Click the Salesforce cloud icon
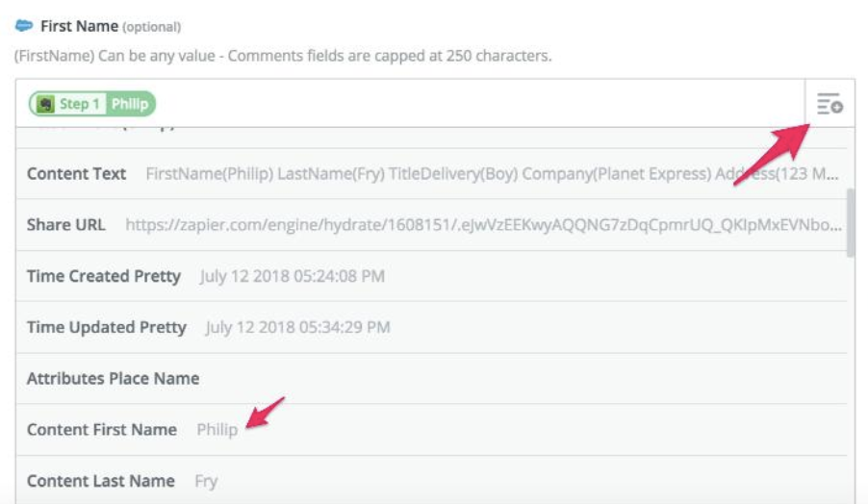868x504 pixels. tap(24, 25)
